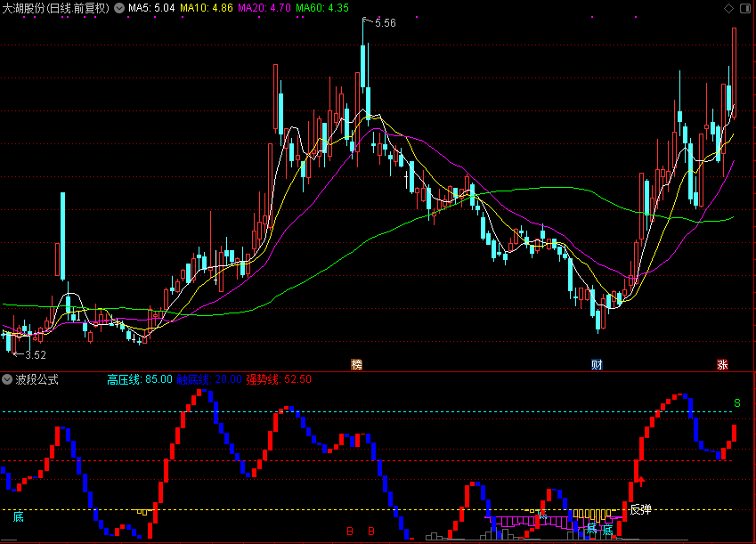
Task: Toggle the side panel icon at top right
Action: [x=745, y=8]
